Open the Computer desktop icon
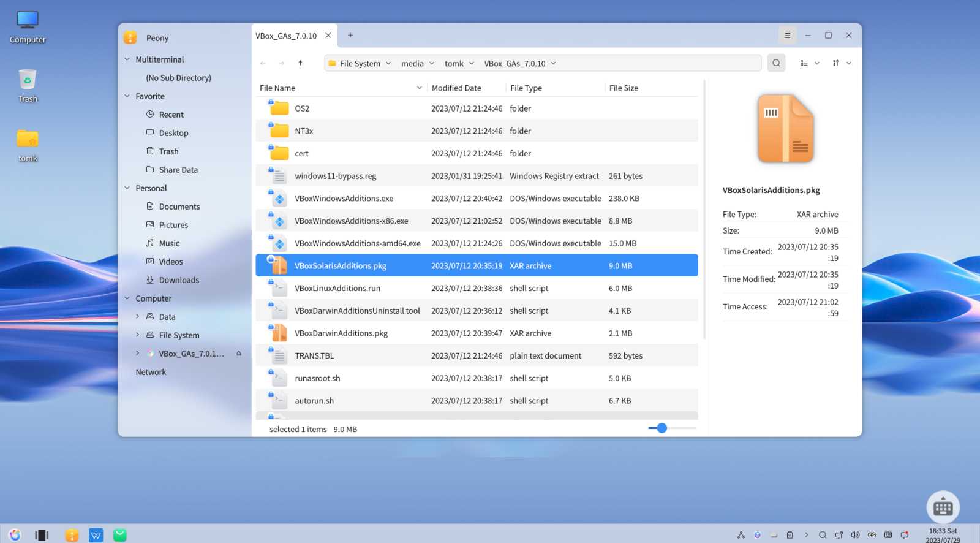Viewport: 980px width, 543px height. pos(28,28)
